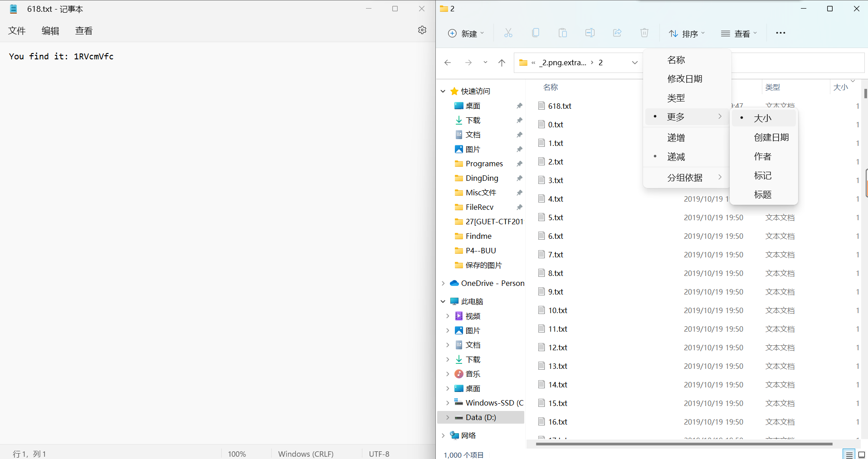
Task: Go forward with the right arrow button
Action: pos(468,63)
